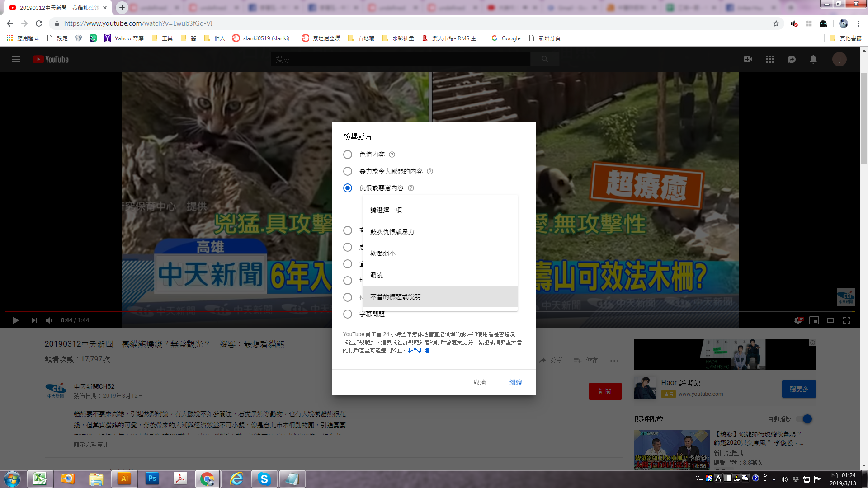Toggle the 自動播放 autoplay switch

[805, 419]
